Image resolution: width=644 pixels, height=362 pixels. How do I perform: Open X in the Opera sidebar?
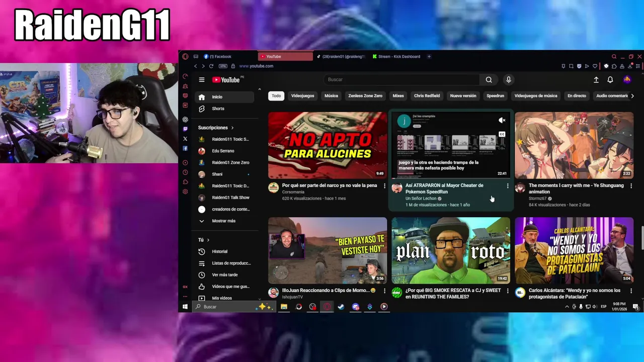[185, 139]
